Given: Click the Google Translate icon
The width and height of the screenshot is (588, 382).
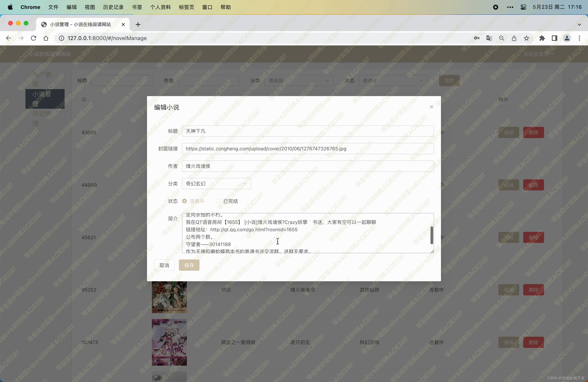Looking at the screenshot, I should pos(489,38).
